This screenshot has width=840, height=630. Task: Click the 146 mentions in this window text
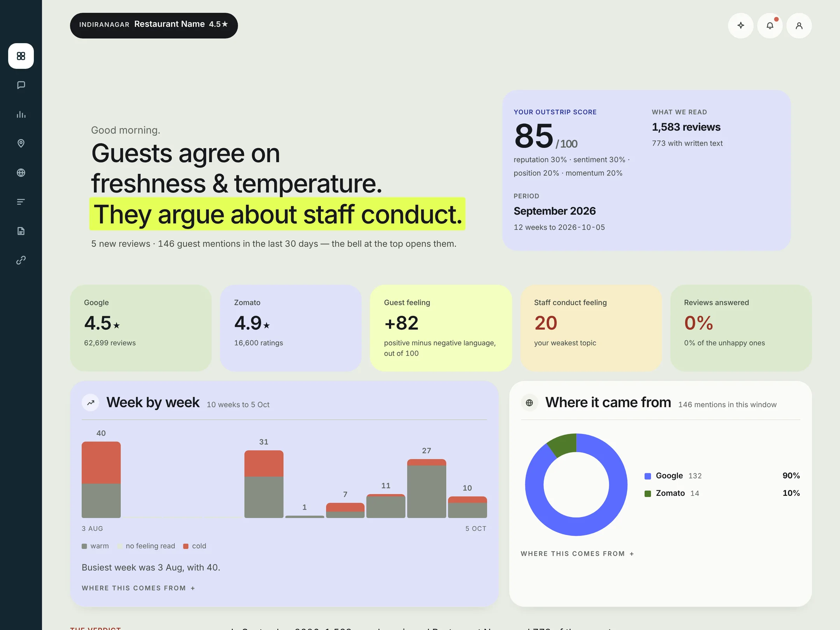[x=727, y=405]
